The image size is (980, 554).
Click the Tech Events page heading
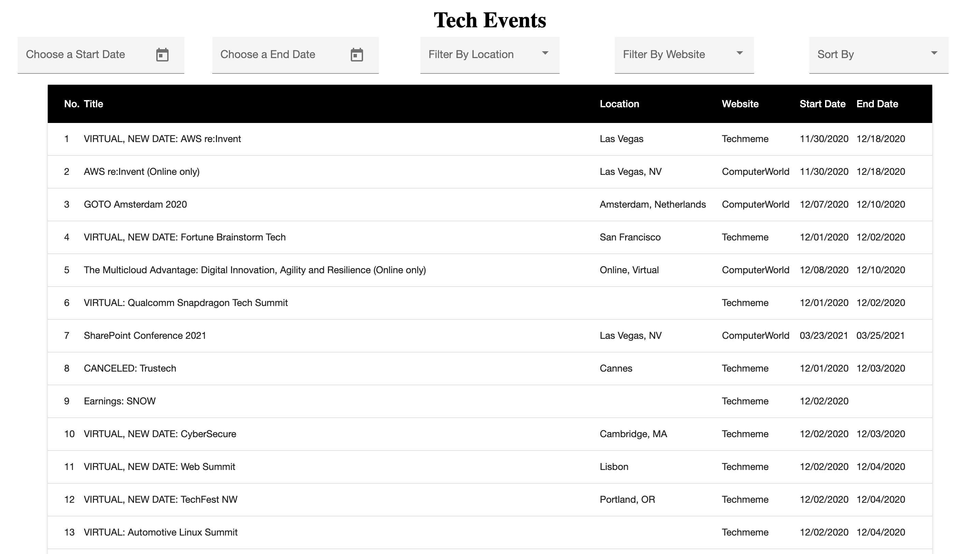tap(490, 20)
